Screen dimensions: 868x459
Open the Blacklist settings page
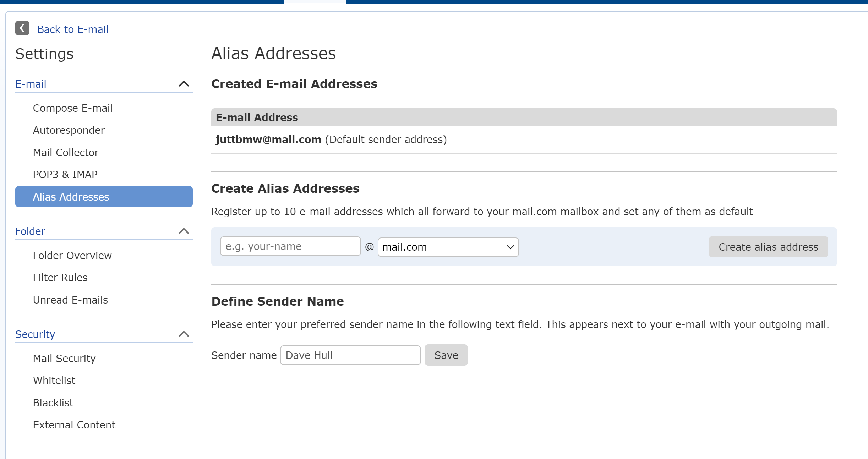click(53, 403)
